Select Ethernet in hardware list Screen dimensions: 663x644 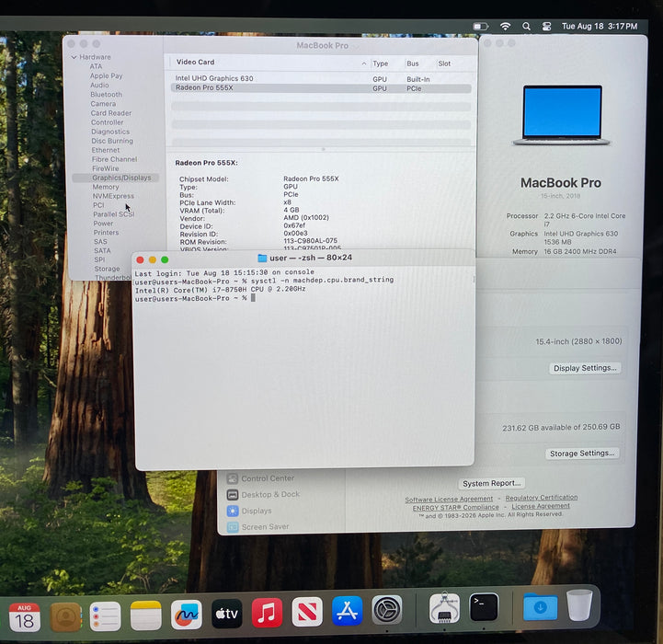point(106,150)
